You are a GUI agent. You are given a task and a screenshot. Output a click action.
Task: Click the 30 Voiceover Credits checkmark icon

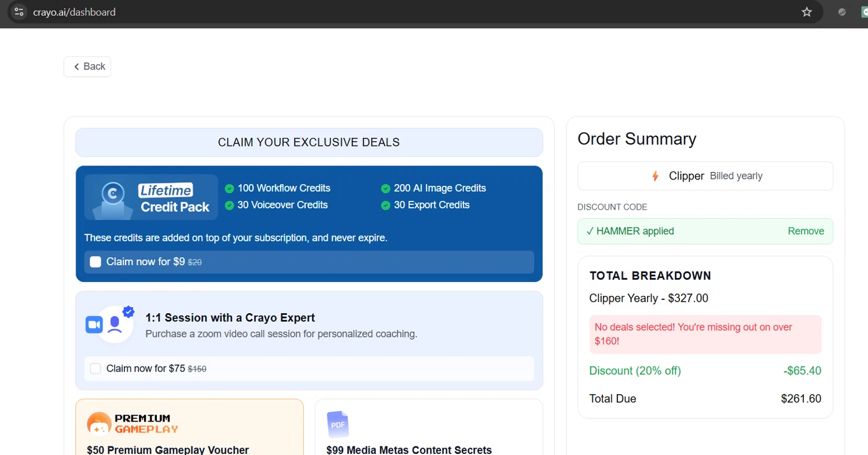[x=229, y=206]
